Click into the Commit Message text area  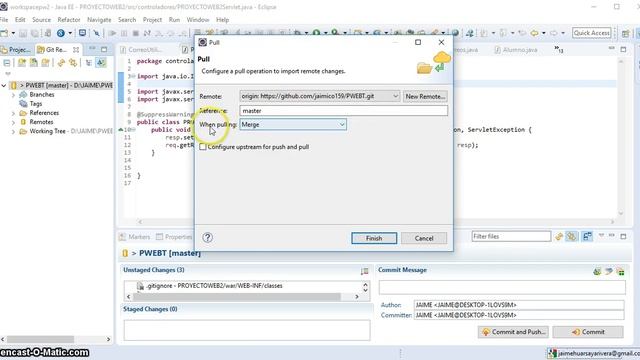(x=502, y=287)
